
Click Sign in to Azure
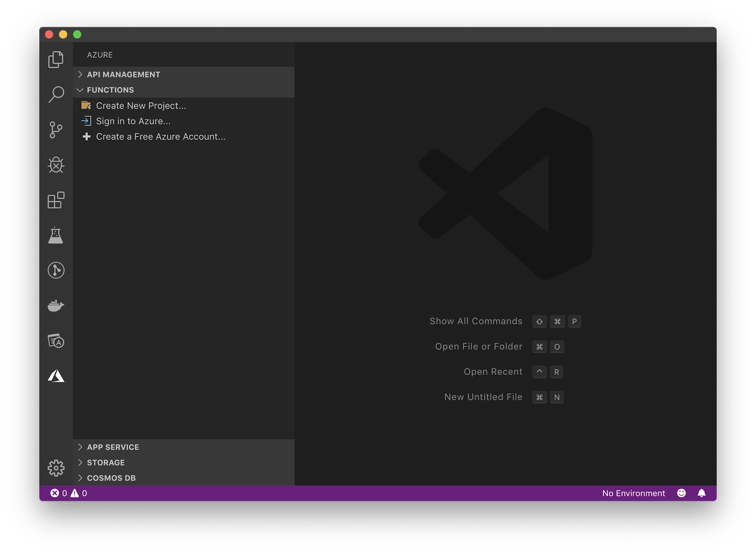tap(133, 121)
